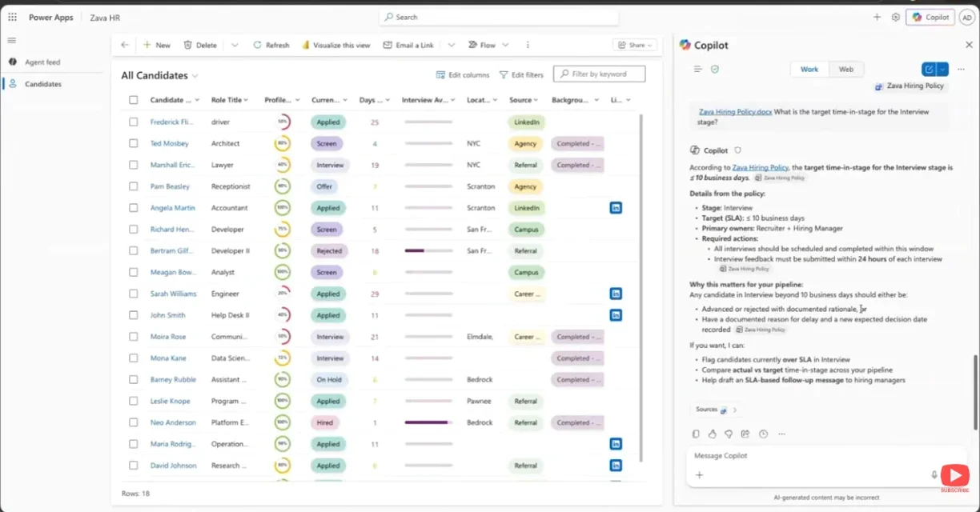Click the green shield protection icon

click(715, 70)
